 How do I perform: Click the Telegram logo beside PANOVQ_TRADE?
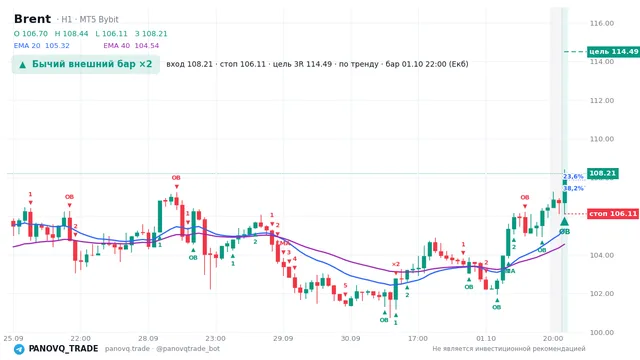[19, 349]
